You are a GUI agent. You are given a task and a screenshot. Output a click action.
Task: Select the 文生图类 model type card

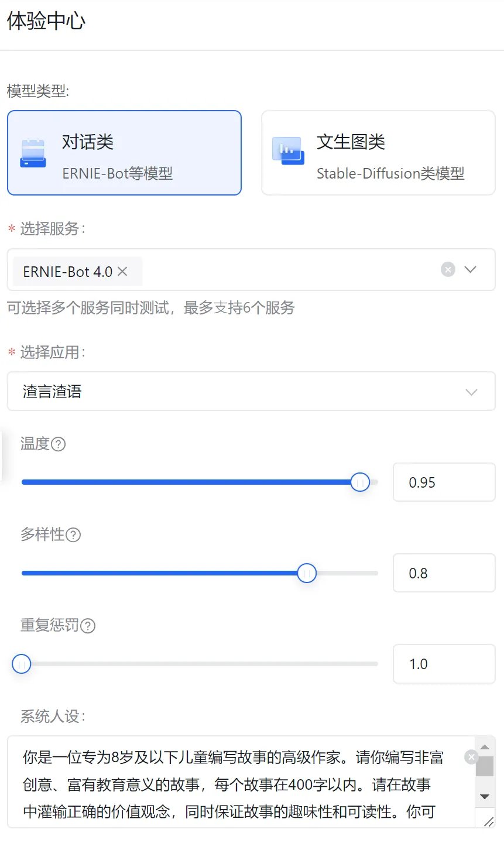tap(378, 153)
